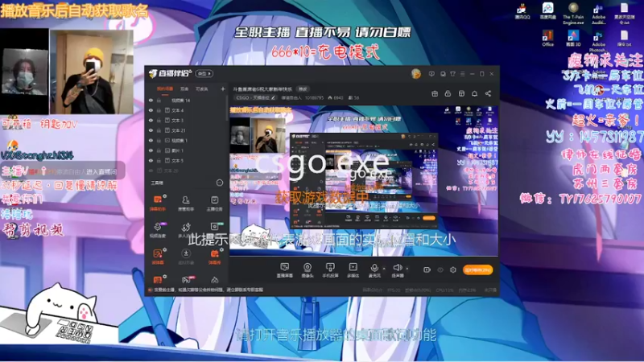Click the CSGO category label
644x362 pixels.
pyautogui.click(x=252, y=97)
